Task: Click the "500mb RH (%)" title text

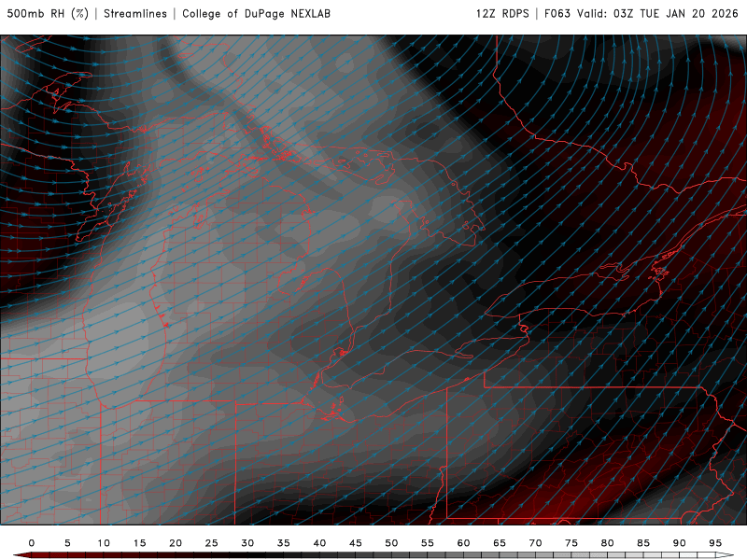Action: (48, 13)
